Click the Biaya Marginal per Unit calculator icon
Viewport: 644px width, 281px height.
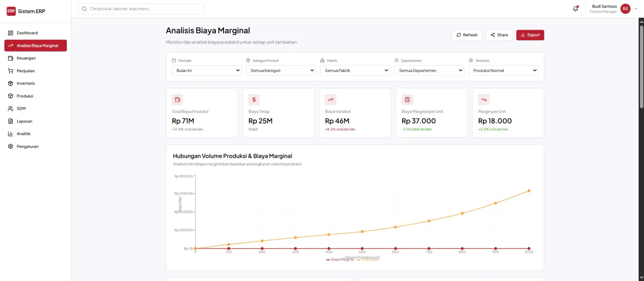click(x=407, y=100)
